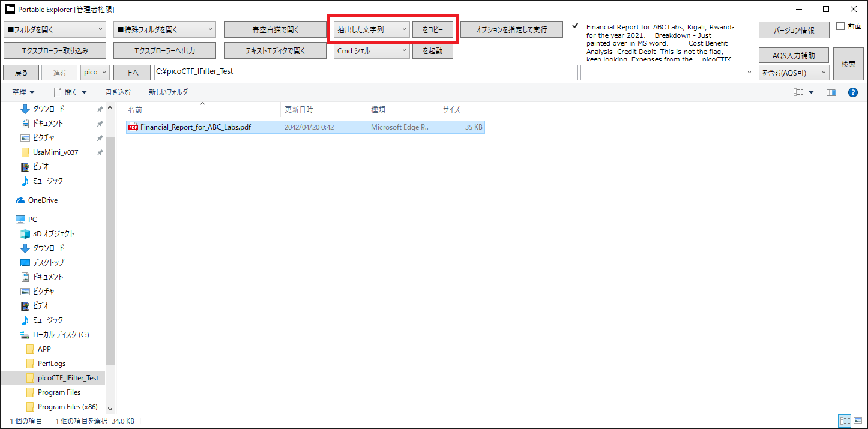This screenshot has height=429, width=868.
Task: Click the Help question mark icon
Action: click(853, 92)
